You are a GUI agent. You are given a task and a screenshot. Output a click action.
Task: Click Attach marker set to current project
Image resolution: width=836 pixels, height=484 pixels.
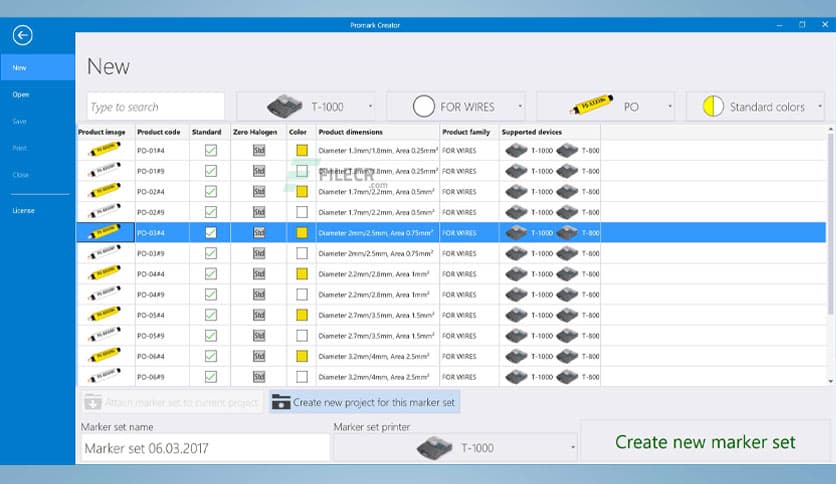(x=172, y=402)
